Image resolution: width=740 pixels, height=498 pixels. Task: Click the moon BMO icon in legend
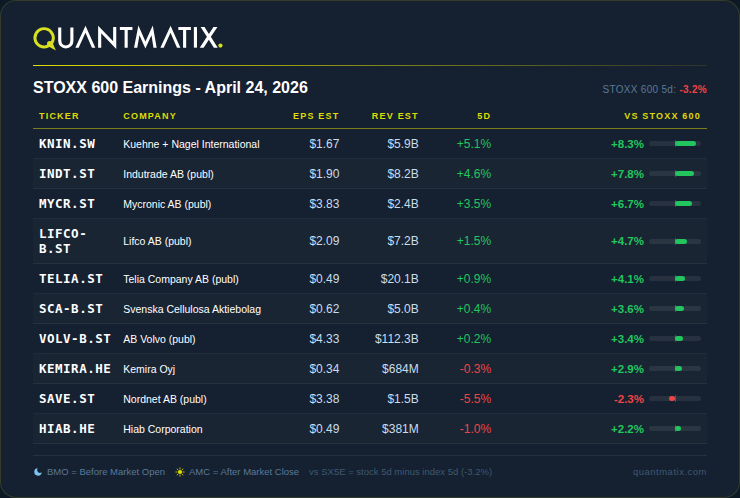click(x=38, y=472)
